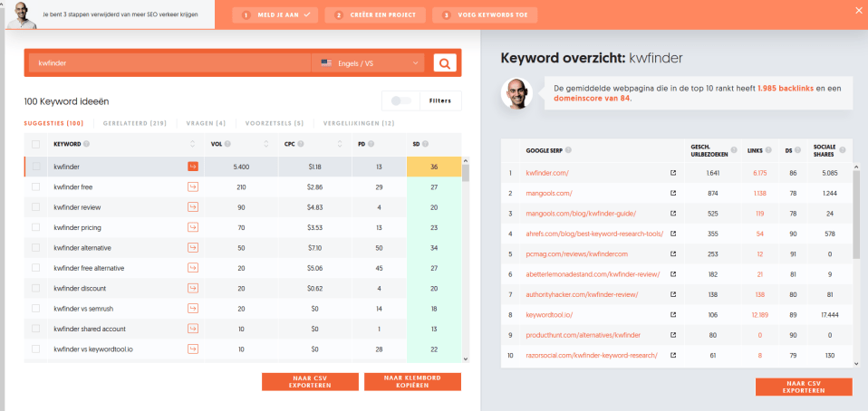Open external link icon for kwfinder.com/
868x411 pixels.
coord(673,173)
